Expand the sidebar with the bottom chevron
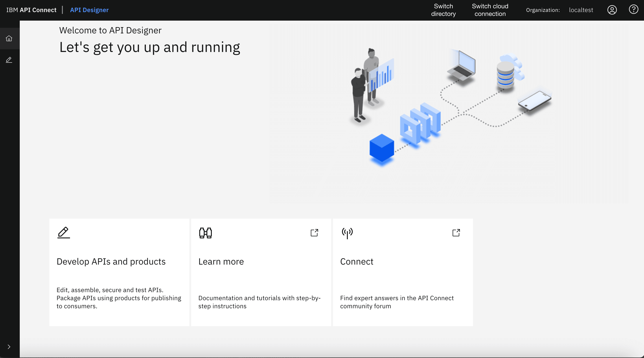This screenshot has width=644, height=358. 9,347
